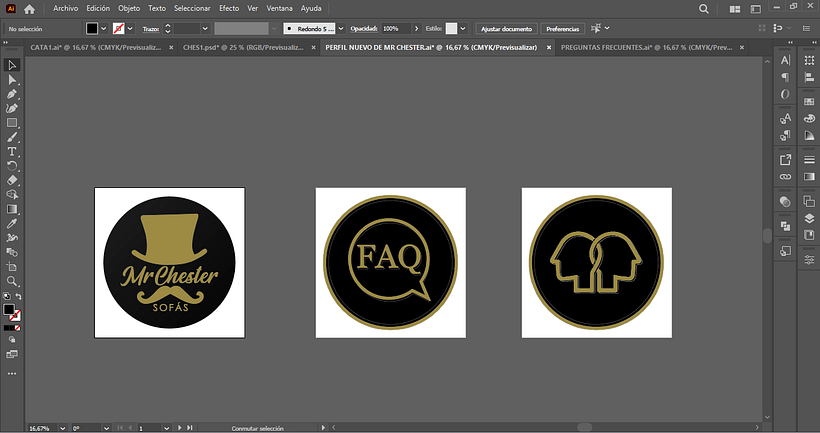The width and height of the screenshot is (820, 433).
Task: Open the Edit Toolbar three-dots menu
Action: coord(12,373)
